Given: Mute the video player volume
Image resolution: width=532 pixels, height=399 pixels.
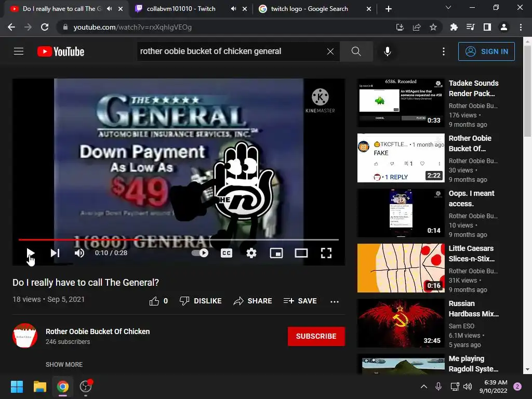Looking at the screenshot, I should 79,253.
